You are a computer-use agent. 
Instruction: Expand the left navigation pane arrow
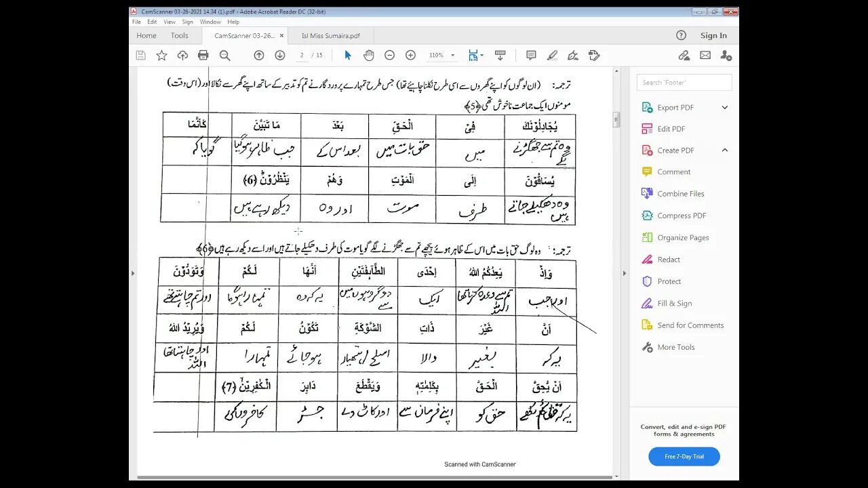pyautogui.click(x=133, y=274)
